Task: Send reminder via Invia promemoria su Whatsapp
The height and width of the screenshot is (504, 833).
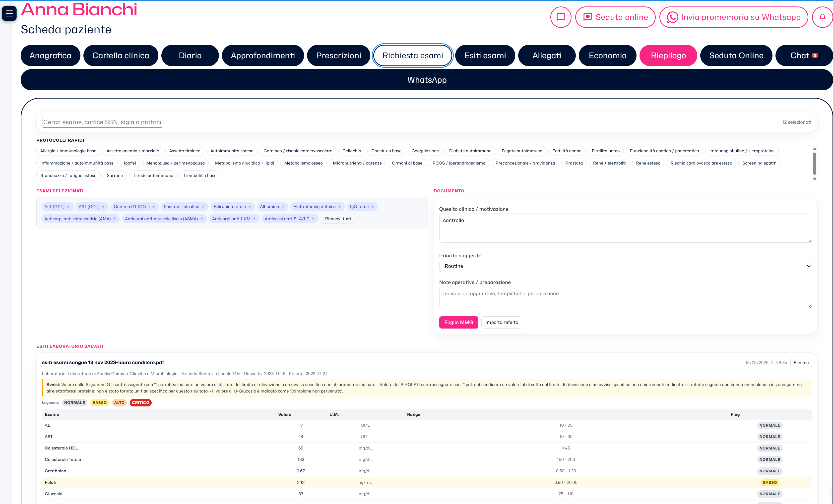Action: click(x=734, y=17)
